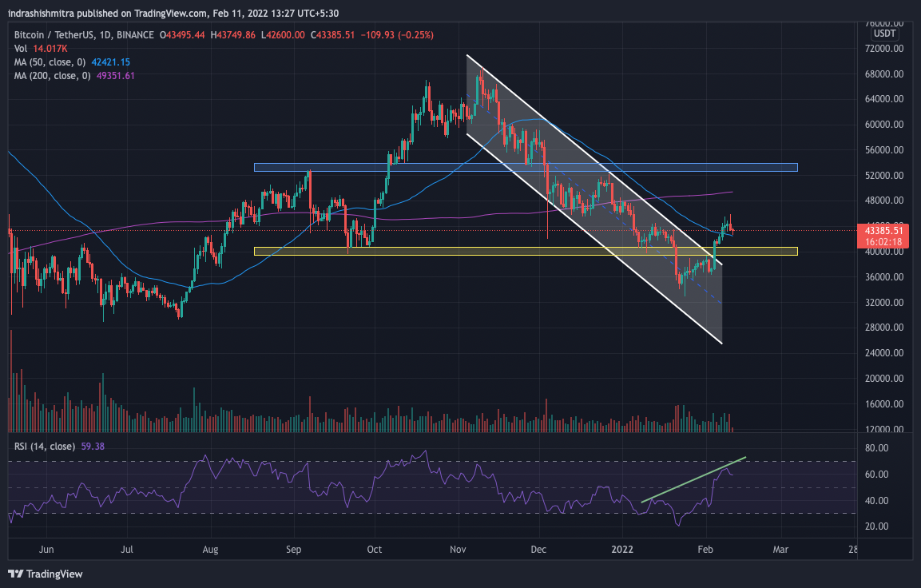
Task: Click the 80.00 level on RSI scale
Action: pyautogui.click(x=878, y=449)
